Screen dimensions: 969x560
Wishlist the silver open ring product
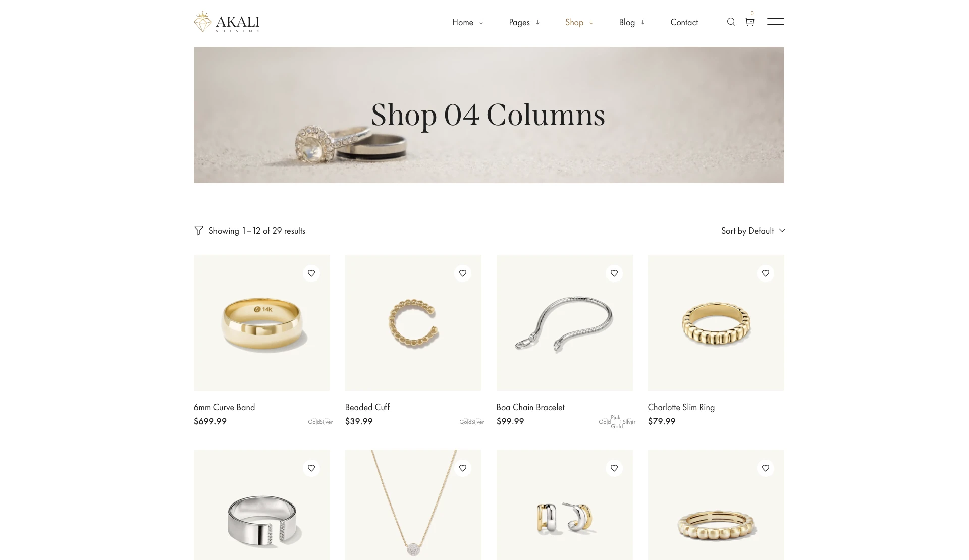[311, 468]
